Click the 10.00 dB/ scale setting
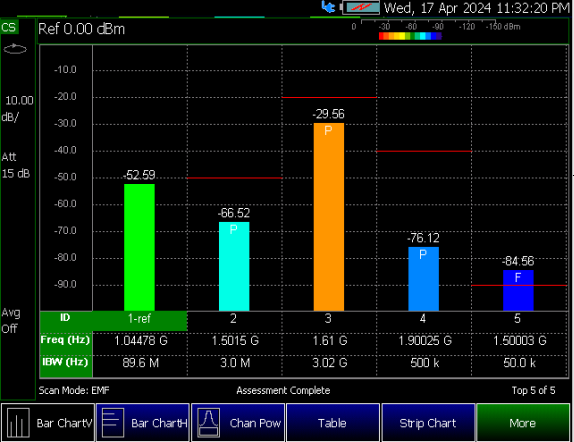This screenshot has width=574, height=442. [17, 109]
